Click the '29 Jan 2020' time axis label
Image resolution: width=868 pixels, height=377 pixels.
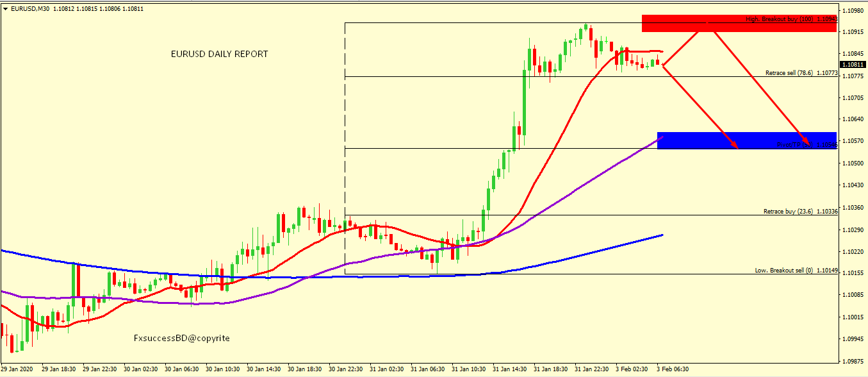pos(16,369)
